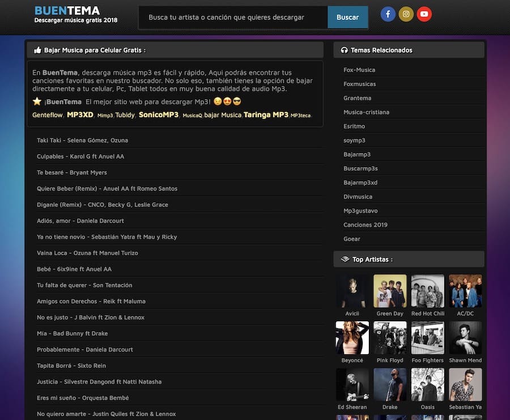
Task: Open the Avicii artist thumbnail
Action: 352,291
